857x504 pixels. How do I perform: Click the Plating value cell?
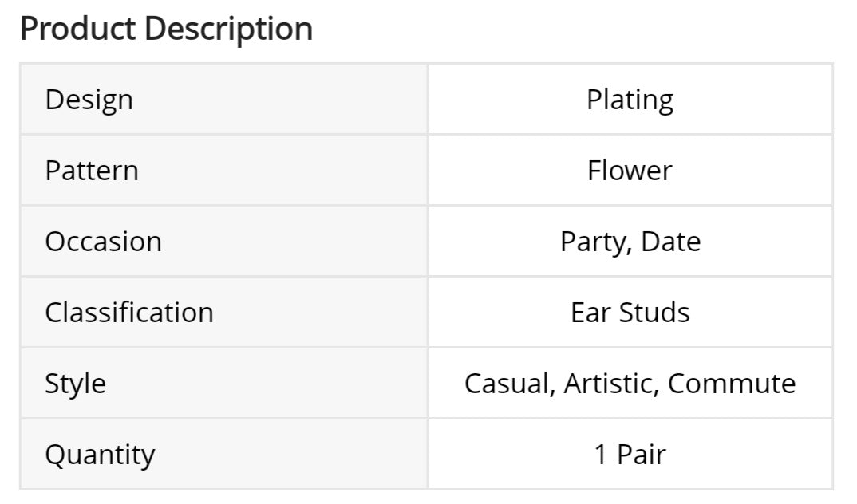pos(630,100)
